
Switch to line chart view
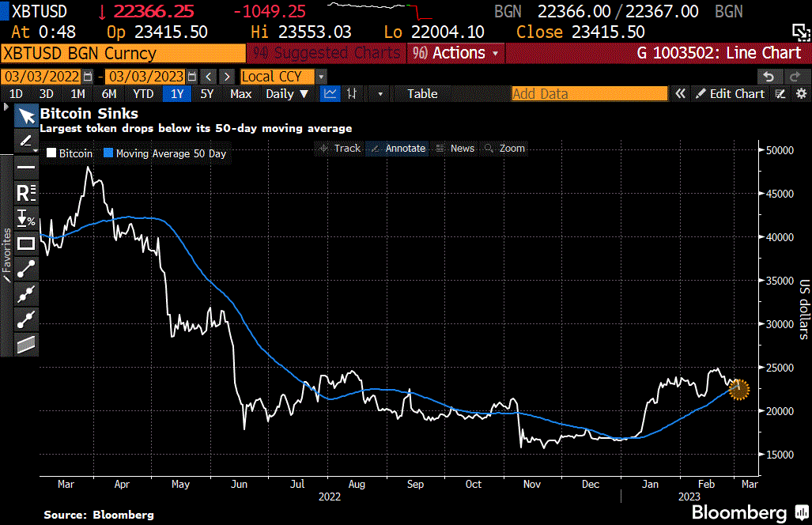330,94
